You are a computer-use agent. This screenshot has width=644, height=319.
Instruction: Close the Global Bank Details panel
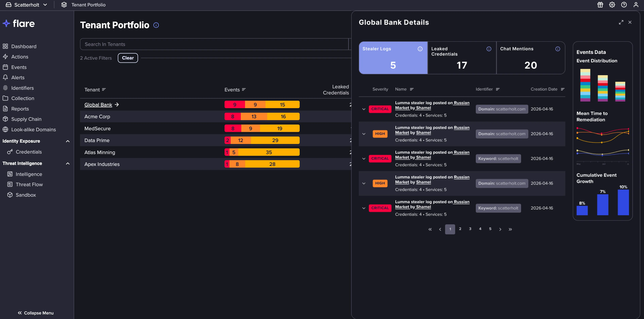[630, 22]
